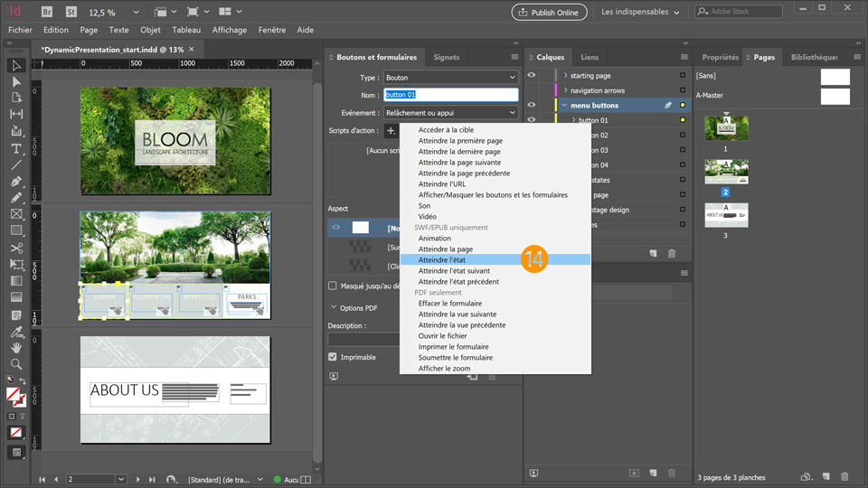Hide the starting page layer
The image size is (868, 488).
pyautogui.click(x=532, y=76)
